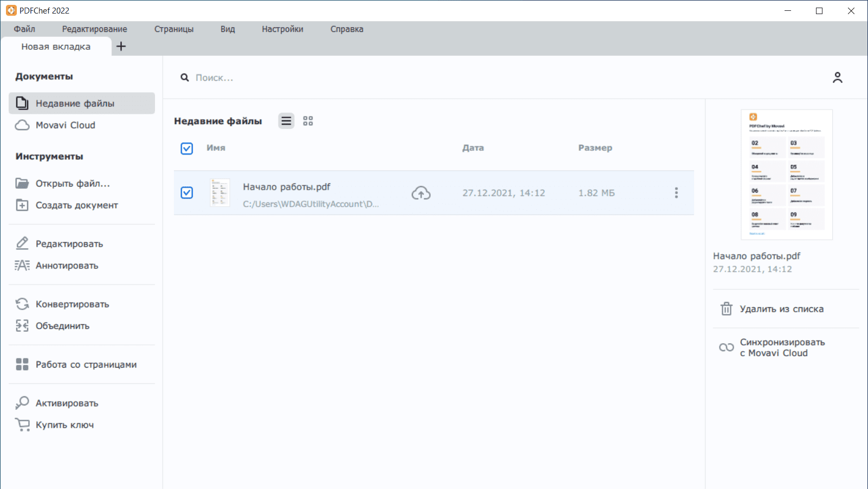
Task: Click the date 27.12.2021, 14:12 in file row
Action: (504, 193)
